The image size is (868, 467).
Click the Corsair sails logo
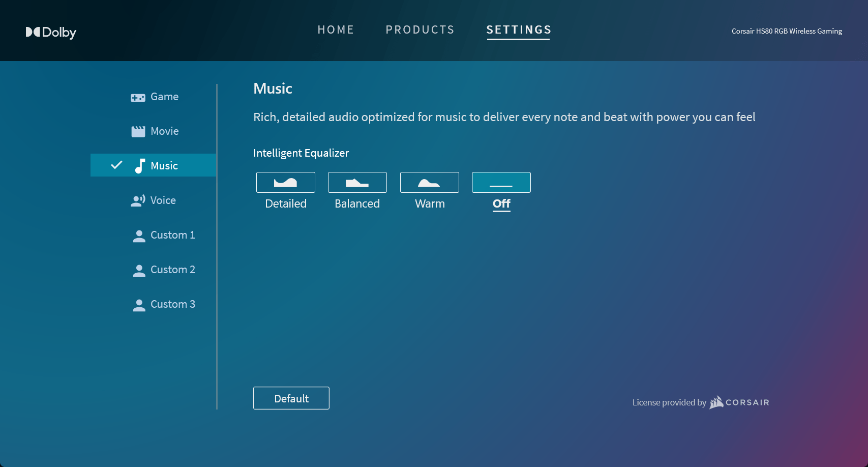(x=716, y=402)
